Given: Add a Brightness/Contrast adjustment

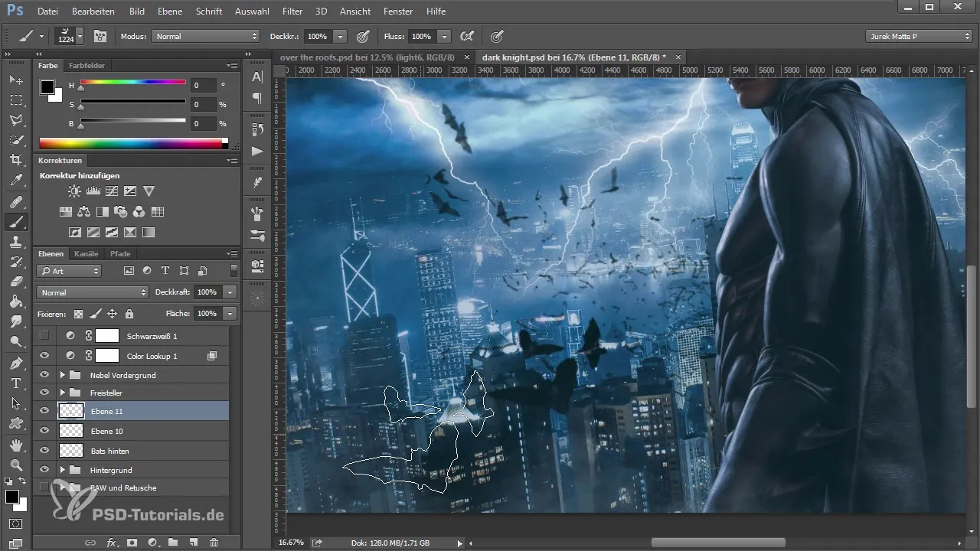Looking at the screenshot, I should [74, 191].
